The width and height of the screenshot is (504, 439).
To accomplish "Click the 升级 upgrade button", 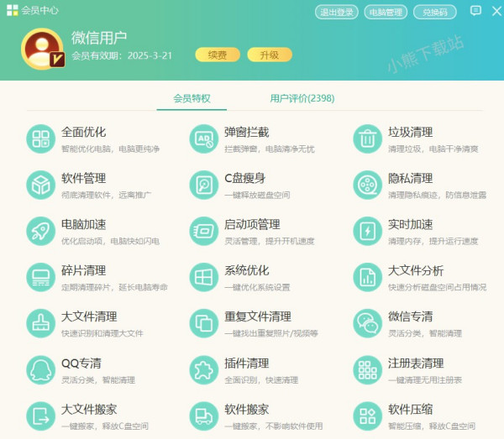I will (270, 55).
